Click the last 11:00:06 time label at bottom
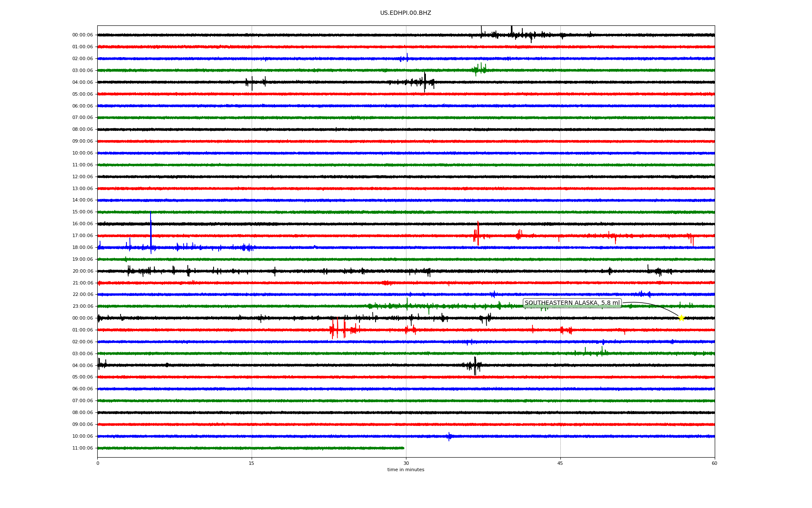The width and height of the screenshot is (812, 508). coord(82,448)
